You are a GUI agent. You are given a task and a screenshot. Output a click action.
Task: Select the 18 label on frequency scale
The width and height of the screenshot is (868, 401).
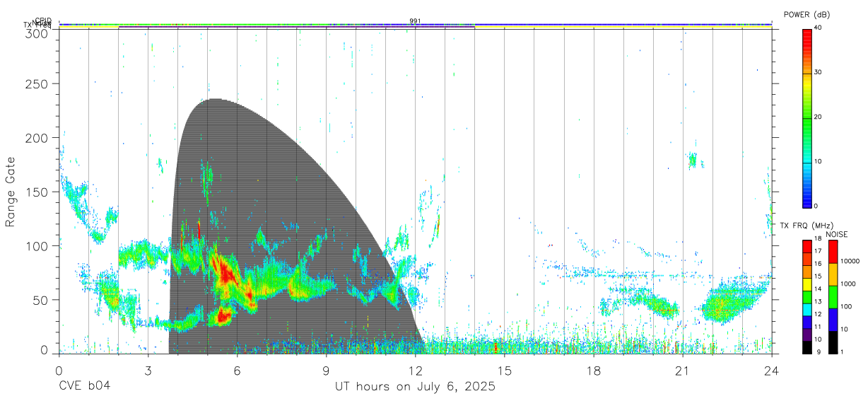point(818,239)
